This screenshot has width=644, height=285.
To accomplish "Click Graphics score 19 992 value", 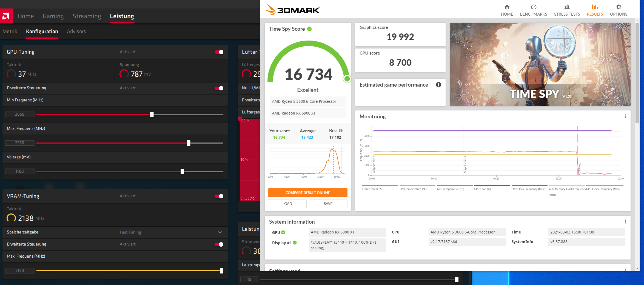I will (400, 37).
